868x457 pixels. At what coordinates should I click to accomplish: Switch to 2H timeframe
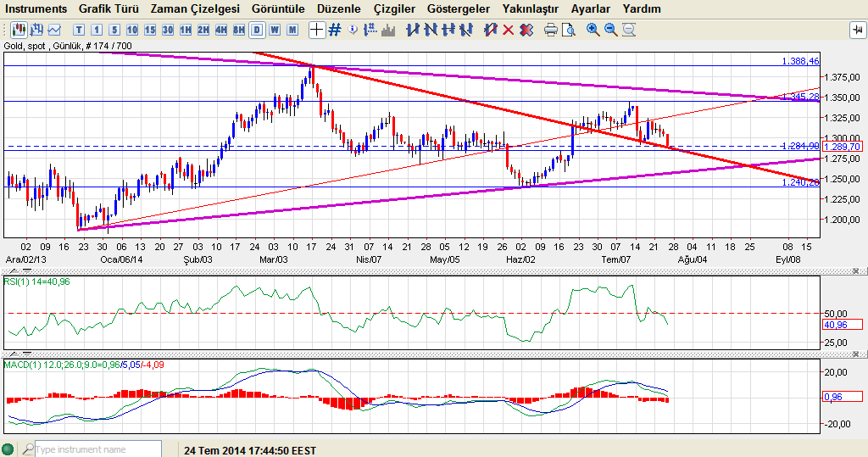click(203, 30)
